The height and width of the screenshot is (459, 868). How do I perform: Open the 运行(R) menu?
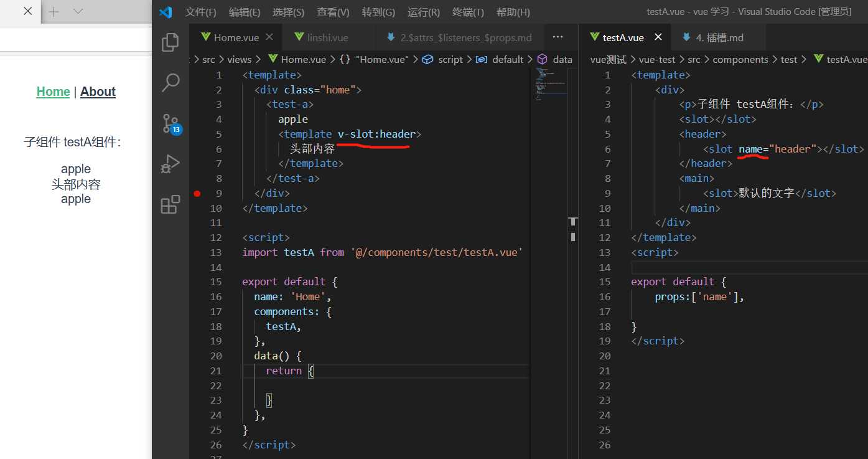[424, 12]
